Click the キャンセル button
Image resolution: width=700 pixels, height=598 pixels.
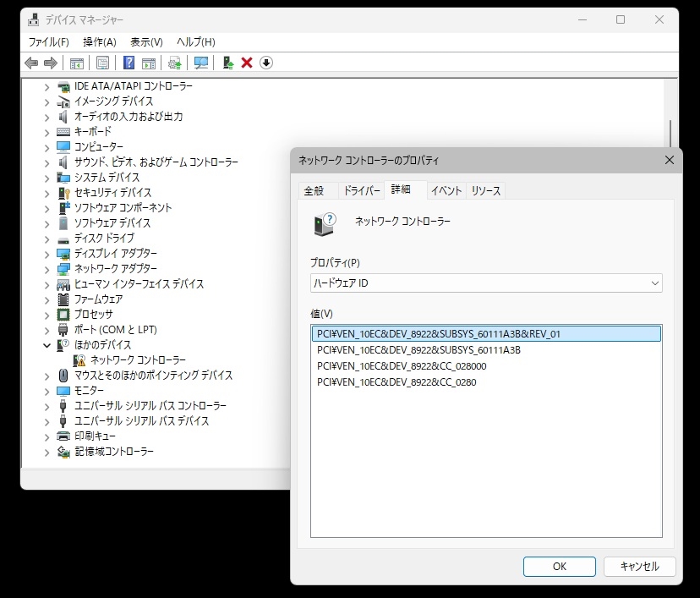(640, 567)
